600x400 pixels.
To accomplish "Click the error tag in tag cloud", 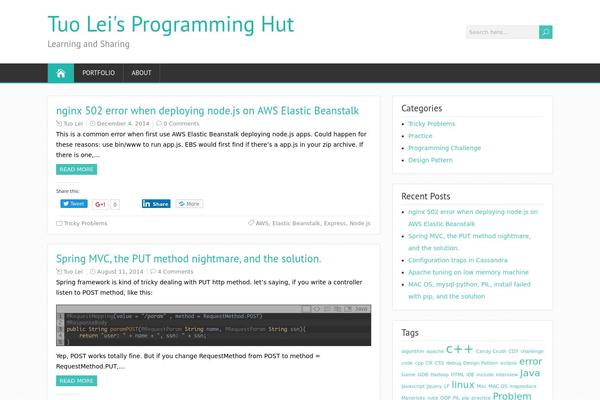I will point(530,361).
